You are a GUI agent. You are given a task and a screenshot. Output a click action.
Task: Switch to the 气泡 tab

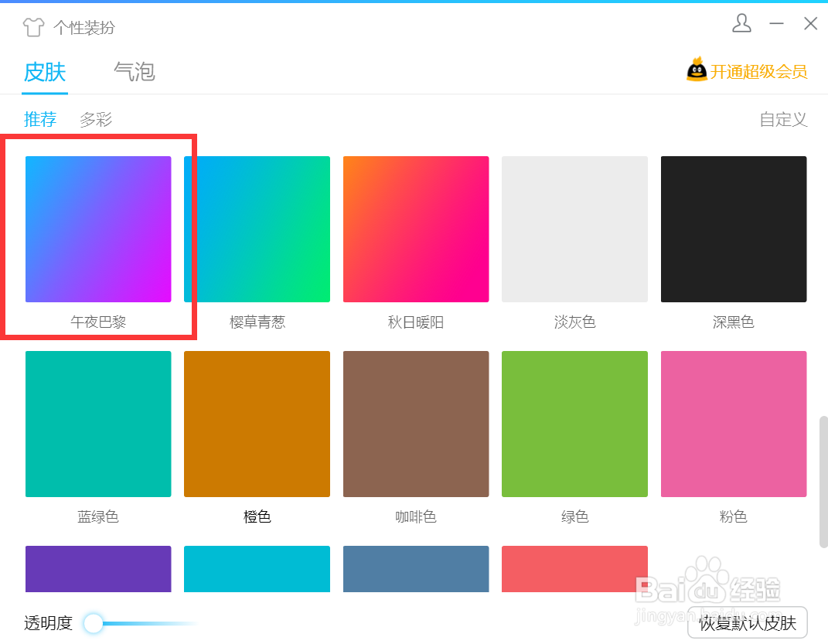(x=135, y=72)
